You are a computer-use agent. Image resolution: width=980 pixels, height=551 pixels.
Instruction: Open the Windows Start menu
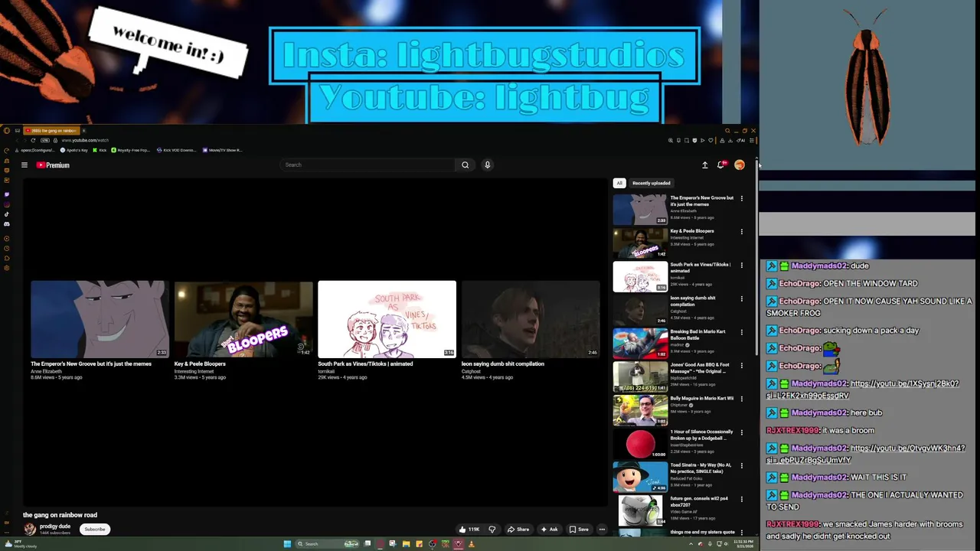[287, 544]
